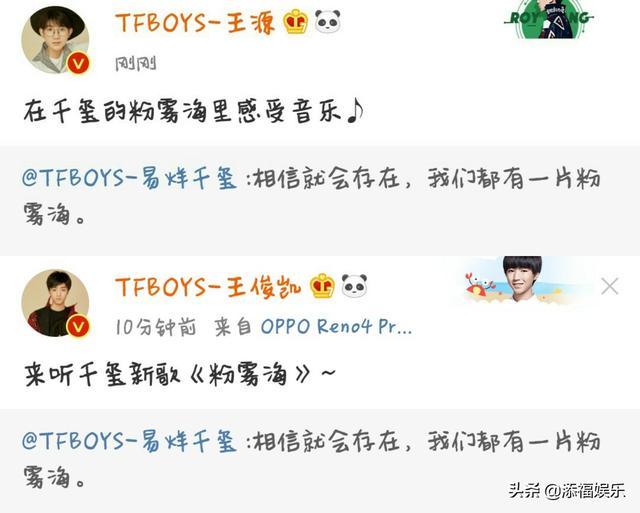Screen dimensions: 640x513
Task: Open the first @TFBOYS-易烊千玺 mention link
Action: click(129, 179)
